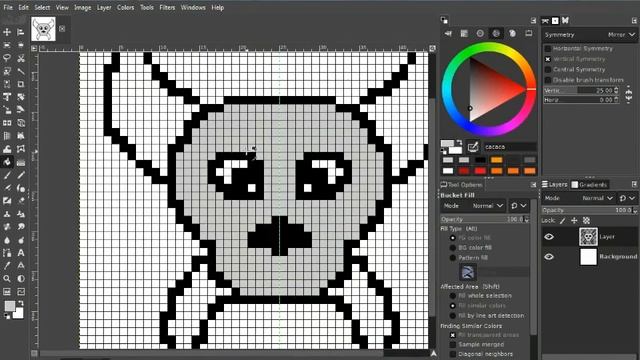The image size is (640, 360).
Task: Toggle zoom-on-resize icon at canvas top-right corner
Action: [x=432, y=48]
